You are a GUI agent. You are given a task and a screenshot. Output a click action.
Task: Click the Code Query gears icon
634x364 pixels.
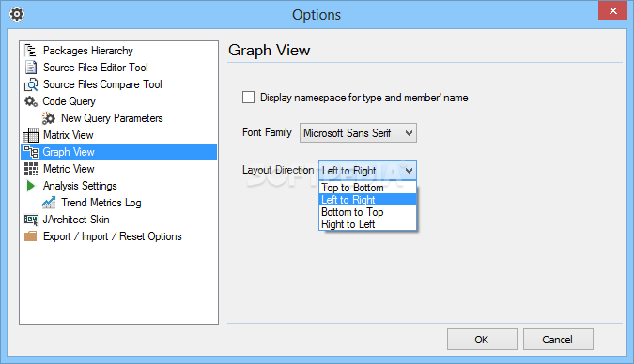(x=31, y=101)
